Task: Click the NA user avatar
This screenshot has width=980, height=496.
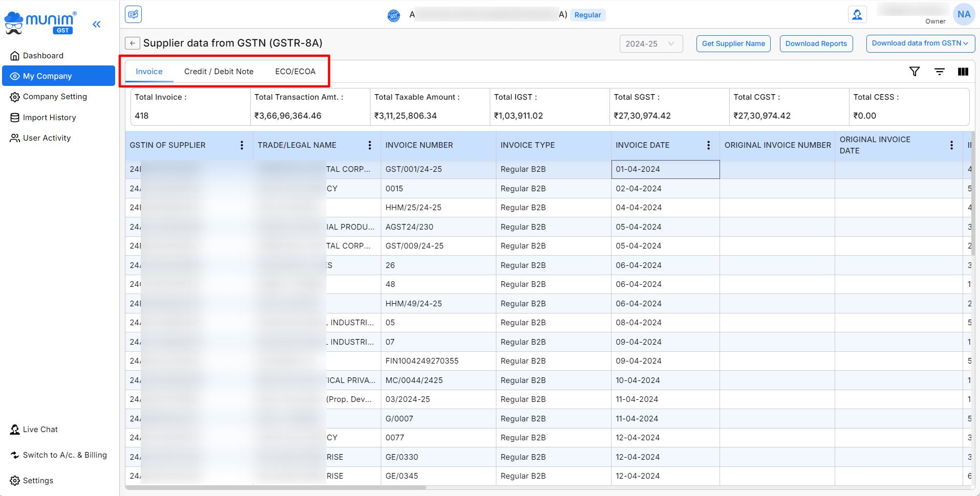Action: tap(964, 15)
